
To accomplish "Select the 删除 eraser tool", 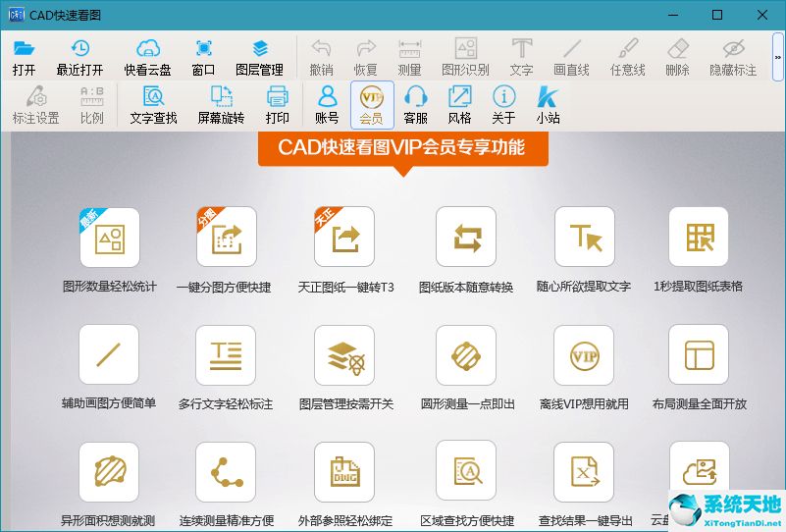I will [678, 57].
